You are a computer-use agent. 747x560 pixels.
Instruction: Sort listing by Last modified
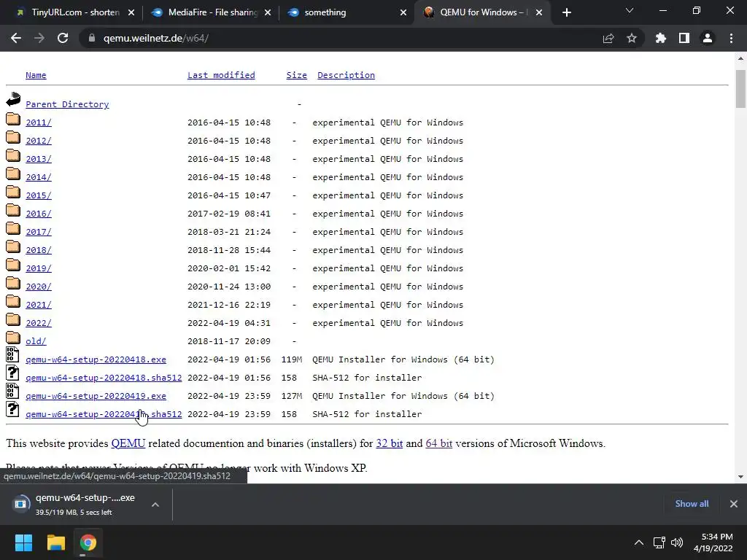tap(221, 75)
